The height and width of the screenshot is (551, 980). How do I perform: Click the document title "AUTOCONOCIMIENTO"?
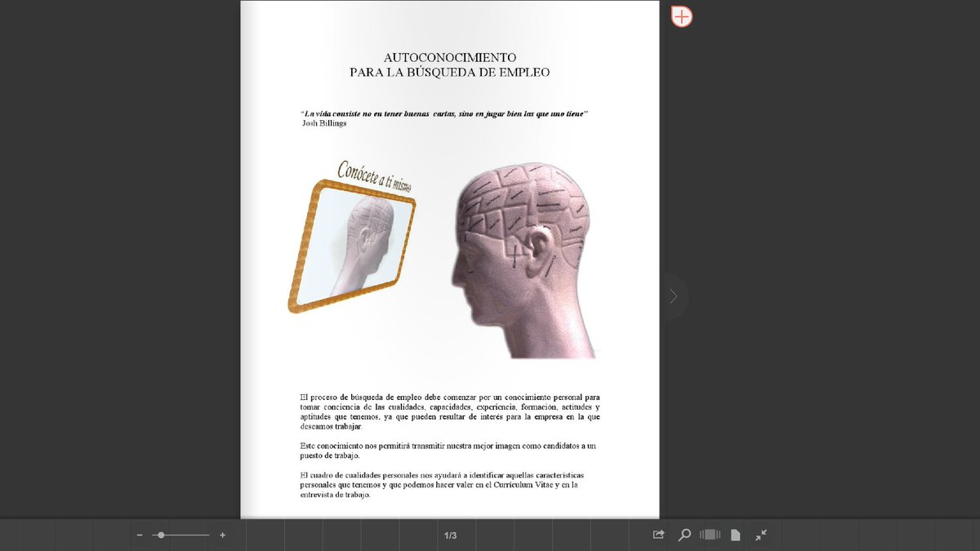coord(450,57)
